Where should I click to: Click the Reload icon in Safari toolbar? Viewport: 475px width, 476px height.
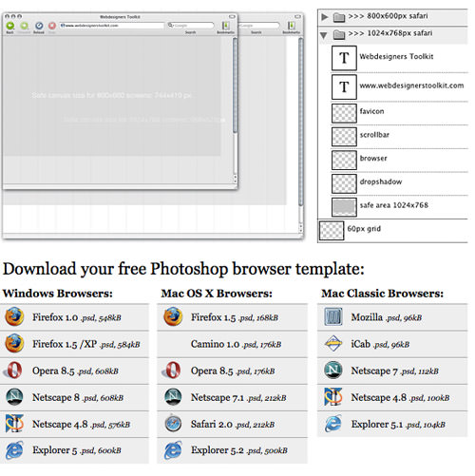(39, 26)
